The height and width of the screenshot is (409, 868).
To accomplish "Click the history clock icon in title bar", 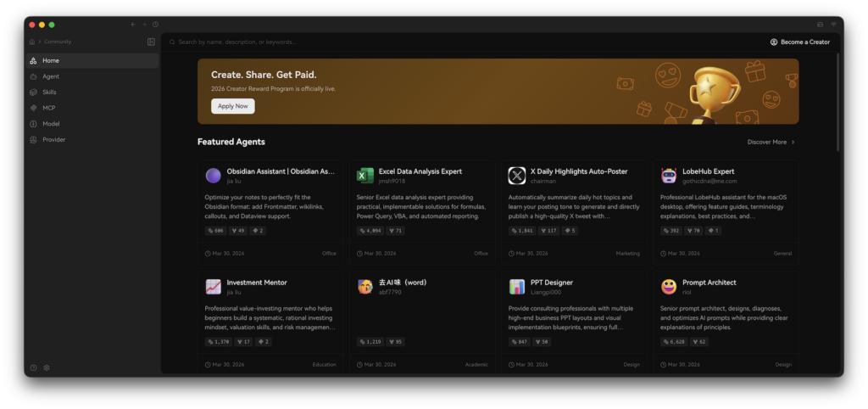I will [155, 25].
